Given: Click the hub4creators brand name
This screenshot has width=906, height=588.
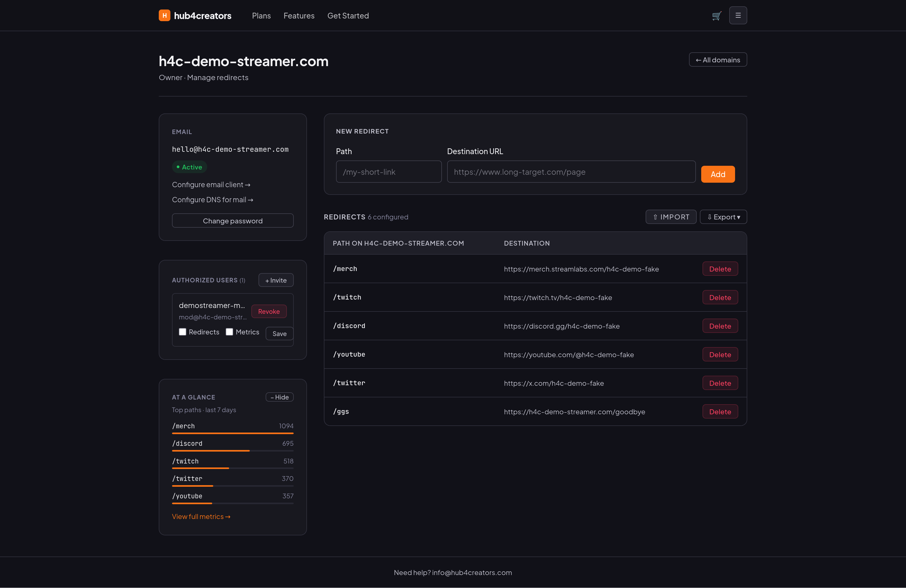Looking at the screenshot, I should coord(202,16).
